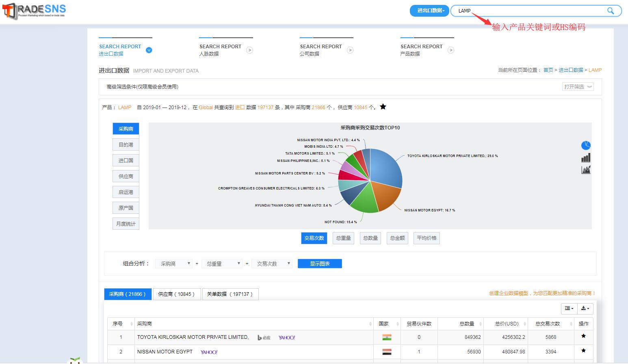
Task: Click the Global region text in summary
Action: (x=206, y=108)
